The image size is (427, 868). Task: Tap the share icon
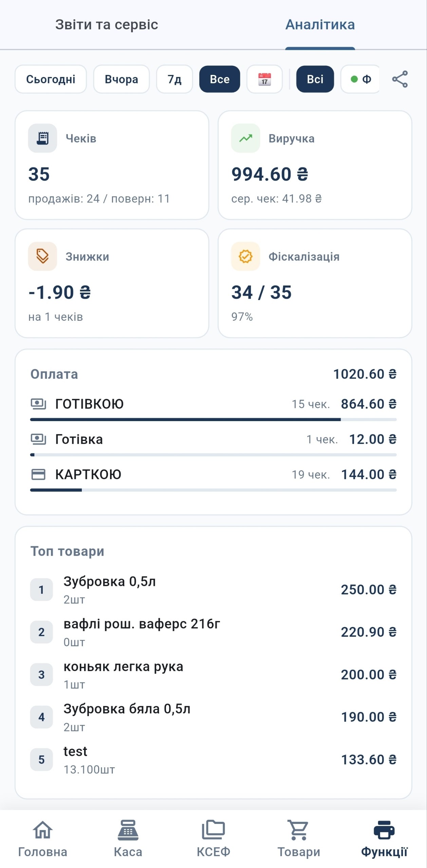tap(400, 79)
